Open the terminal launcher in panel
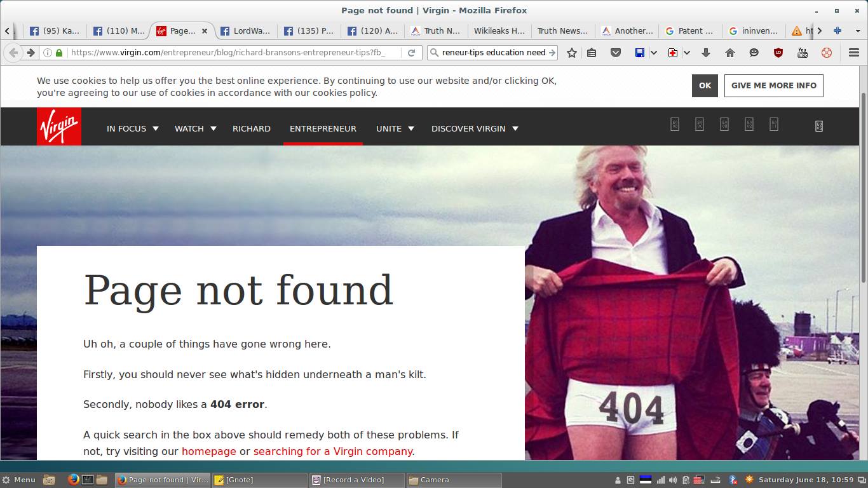Screen dimensions: 868x488 pyautogui.click(x=88, y=480)
